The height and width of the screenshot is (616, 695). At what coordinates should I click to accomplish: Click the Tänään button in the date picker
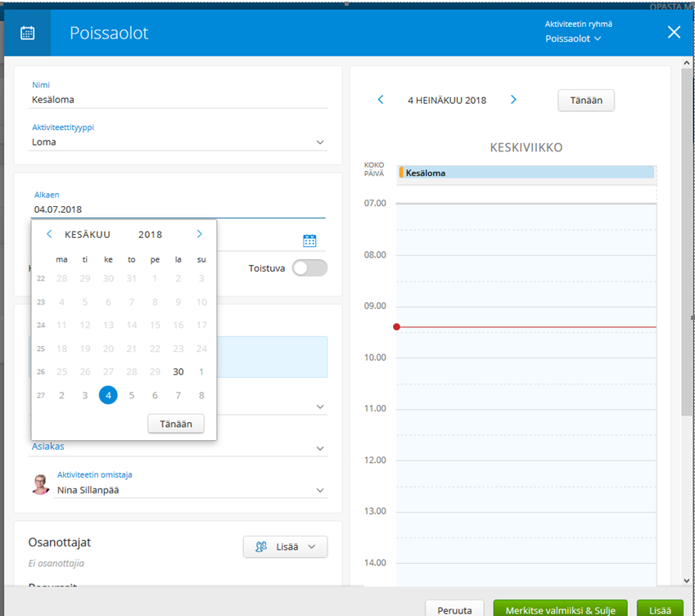click(x=176, y=424)
